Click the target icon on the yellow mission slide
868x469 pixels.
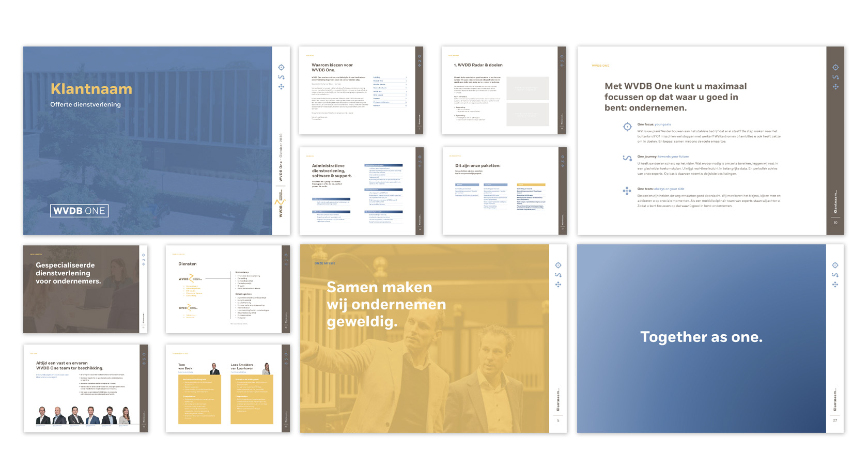(x=558, y=265)
